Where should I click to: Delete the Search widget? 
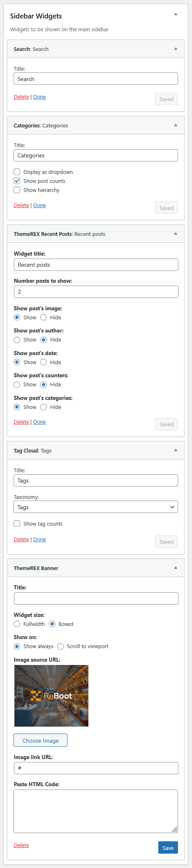point(21,97)
